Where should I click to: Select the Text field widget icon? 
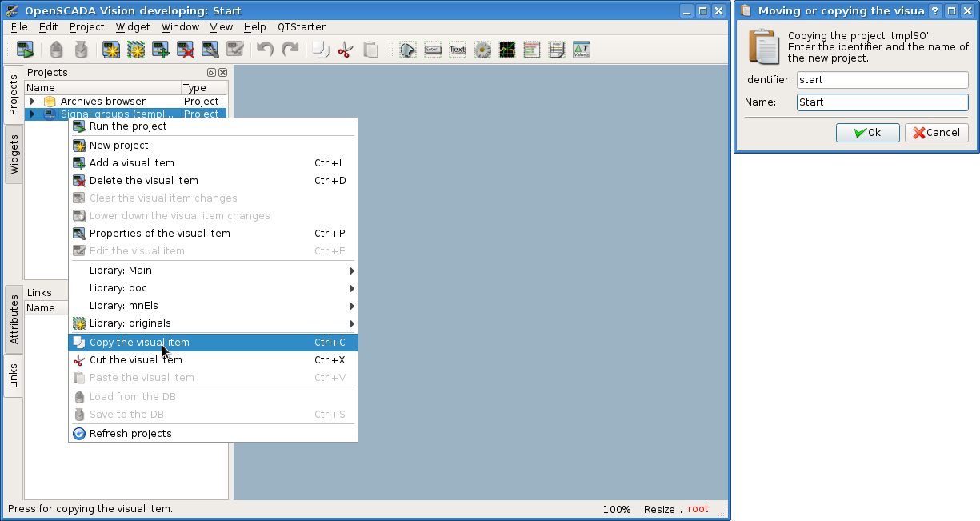tap(458, 50)
